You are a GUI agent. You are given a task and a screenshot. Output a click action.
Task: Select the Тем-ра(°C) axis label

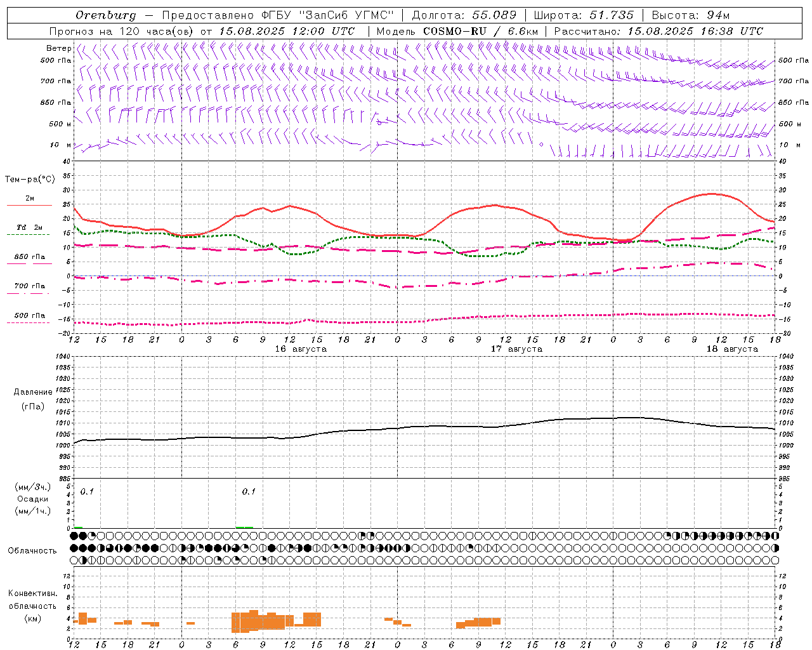(29, 180)
